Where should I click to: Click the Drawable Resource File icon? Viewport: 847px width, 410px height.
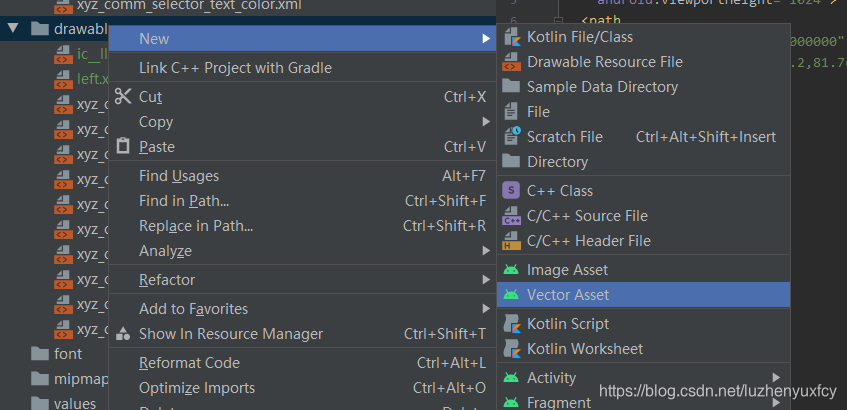click(x=511, y=62)
